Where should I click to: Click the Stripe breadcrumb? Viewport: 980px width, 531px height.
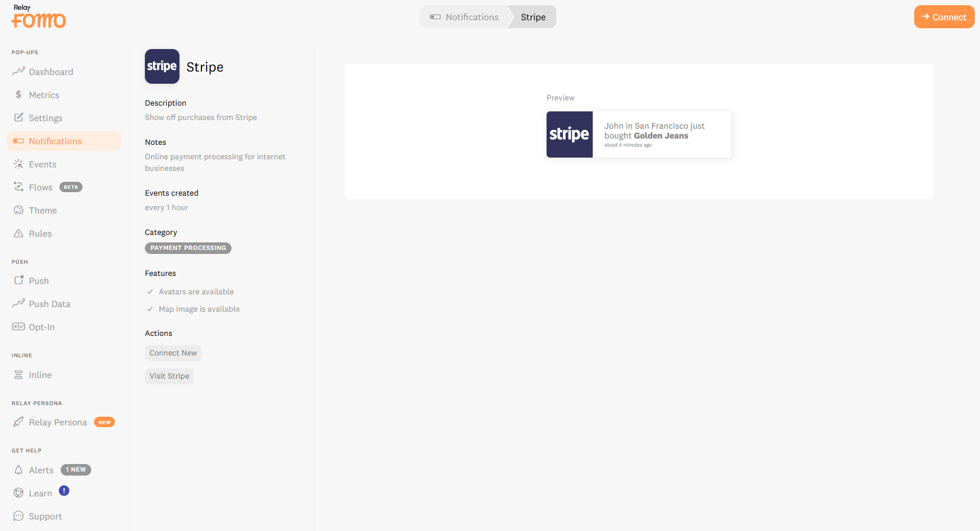point(533,17)
